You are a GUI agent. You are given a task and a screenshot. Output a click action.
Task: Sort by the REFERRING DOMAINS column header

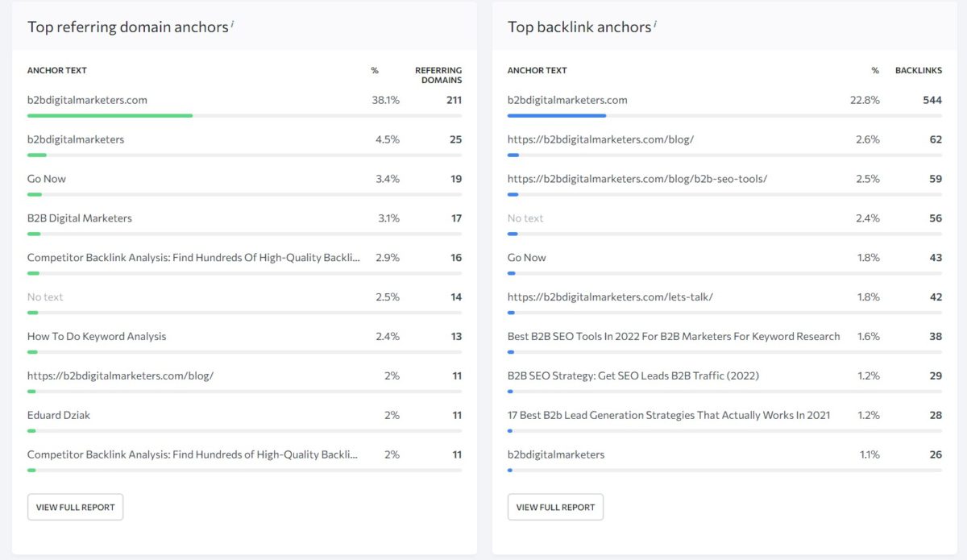[438, 75]
